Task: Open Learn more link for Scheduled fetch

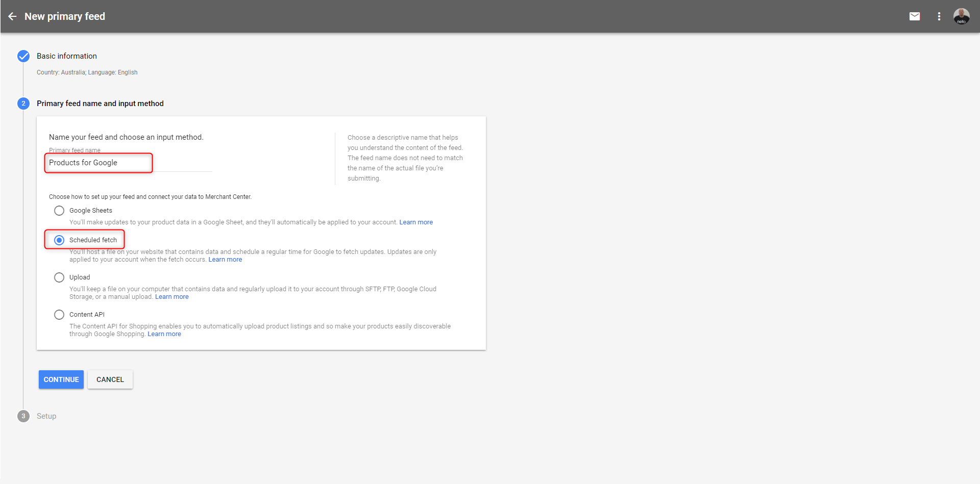Action: (x=225, y=260)
